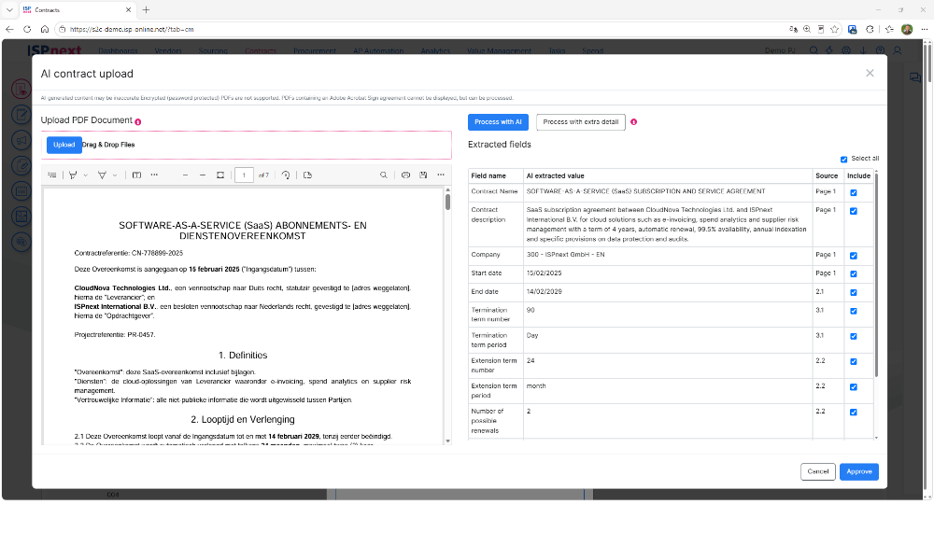Click Process with AI button
Image resolution: width=934 pixels, height=560 pixels.
tap(498, 122)
